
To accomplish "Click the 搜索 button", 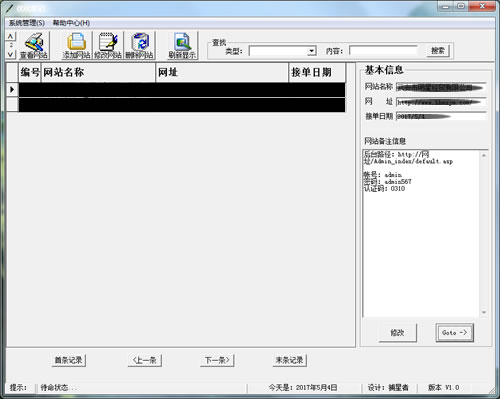I will pyautogui.click(x=438, y=51).
